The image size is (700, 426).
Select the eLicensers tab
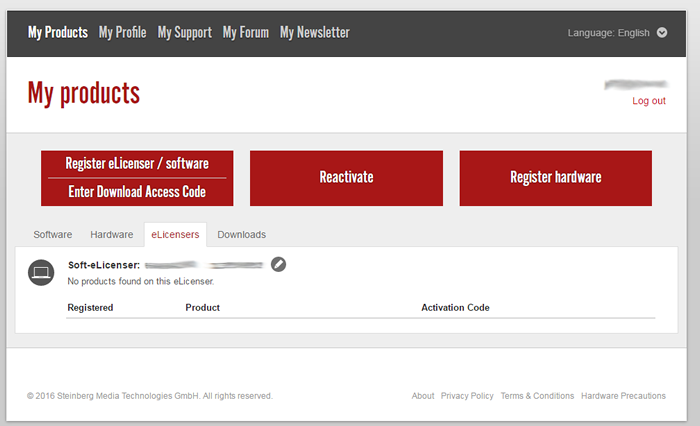tap(175, 234)
